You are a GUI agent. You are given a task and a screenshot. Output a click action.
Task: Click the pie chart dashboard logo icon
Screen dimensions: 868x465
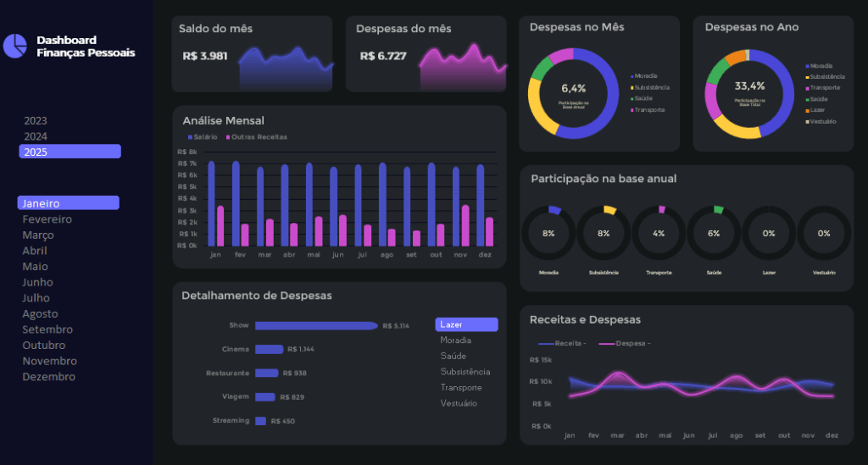15,46
